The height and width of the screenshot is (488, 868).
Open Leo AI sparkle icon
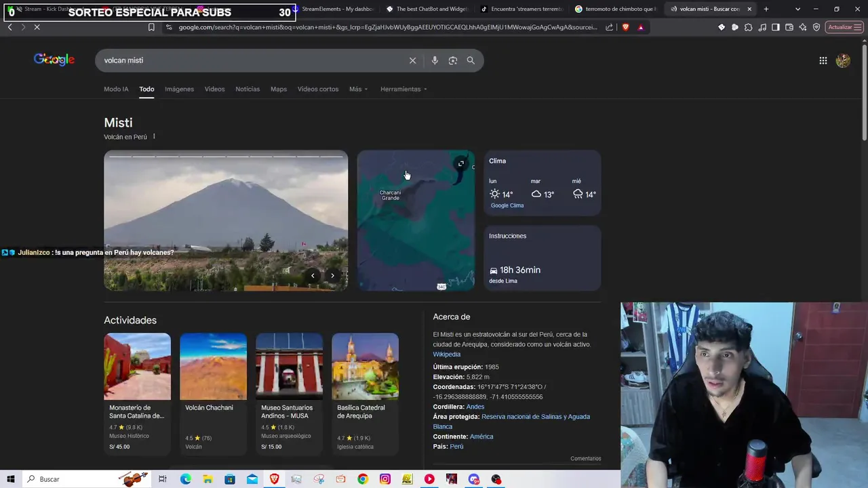click(803, 27)
